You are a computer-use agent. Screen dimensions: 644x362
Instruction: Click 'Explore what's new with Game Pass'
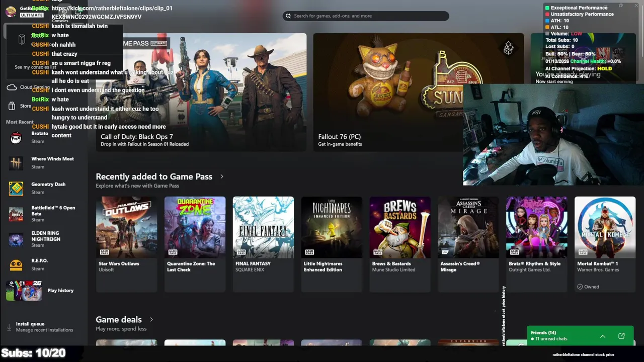(x=137, y=186)
